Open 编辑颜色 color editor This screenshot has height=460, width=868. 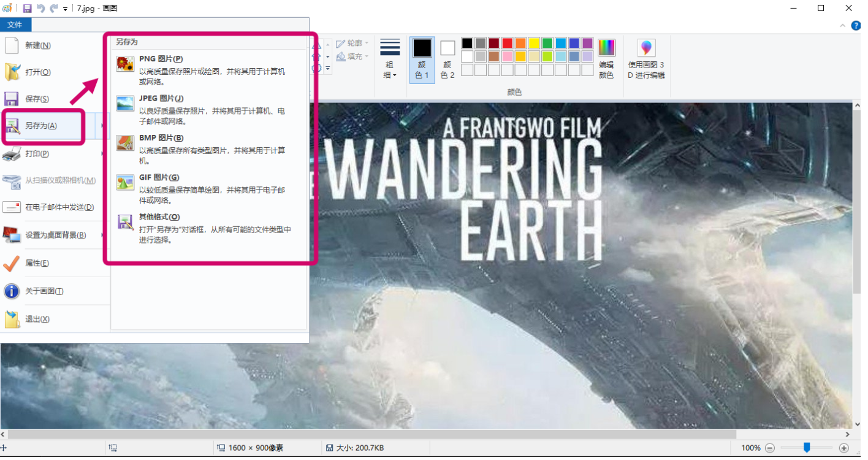coord(606,59)
